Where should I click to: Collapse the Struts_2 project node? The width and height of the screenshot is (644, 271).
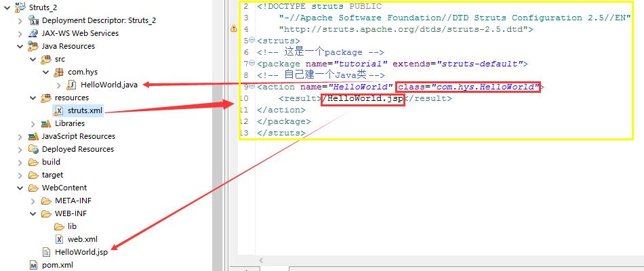[7, 7]
